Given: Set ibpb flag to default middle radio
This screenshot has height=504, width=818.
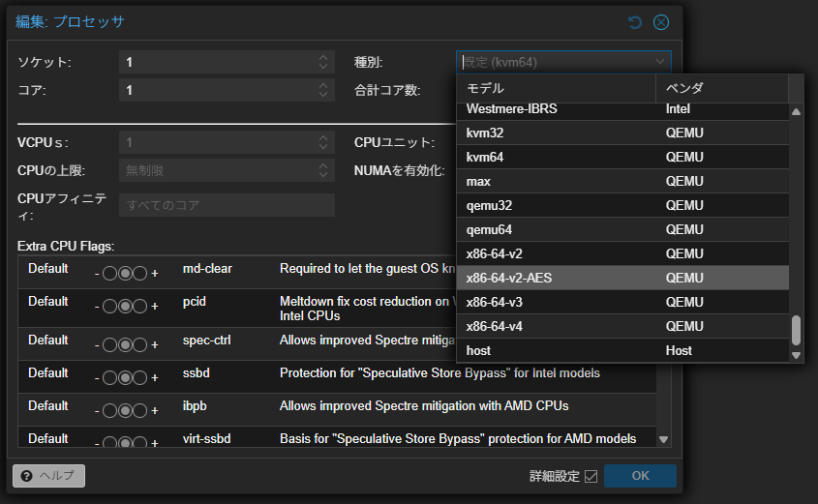Looking at the screenshot, I should tap(125, 410).
